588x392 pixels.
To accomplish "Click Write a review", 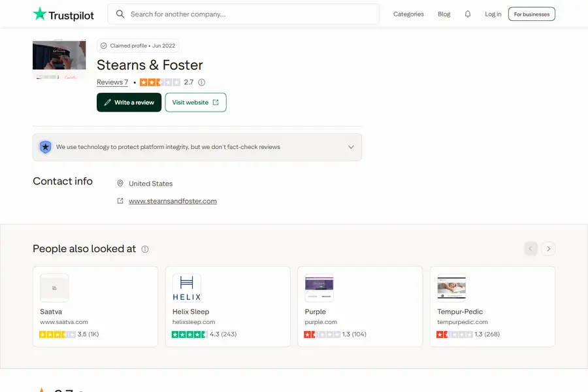I will pyautogui.click(x=129, y=103).
